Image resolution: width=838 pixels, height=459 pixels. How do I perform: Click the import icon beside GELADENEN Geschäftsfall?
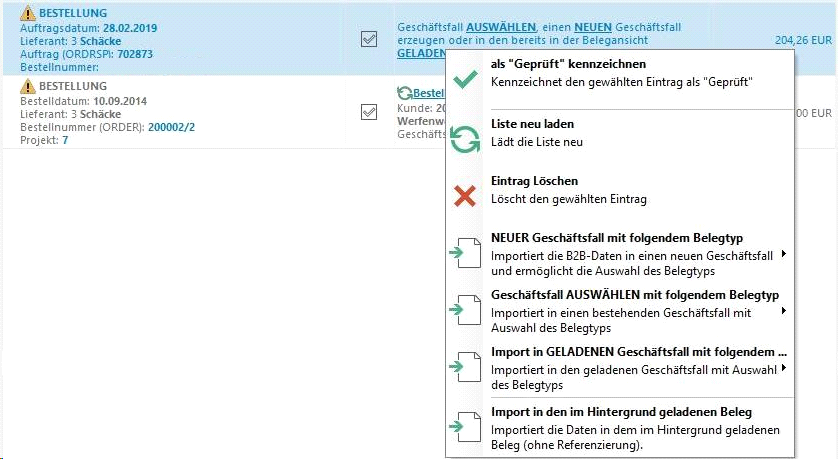(x=465, y=367)
